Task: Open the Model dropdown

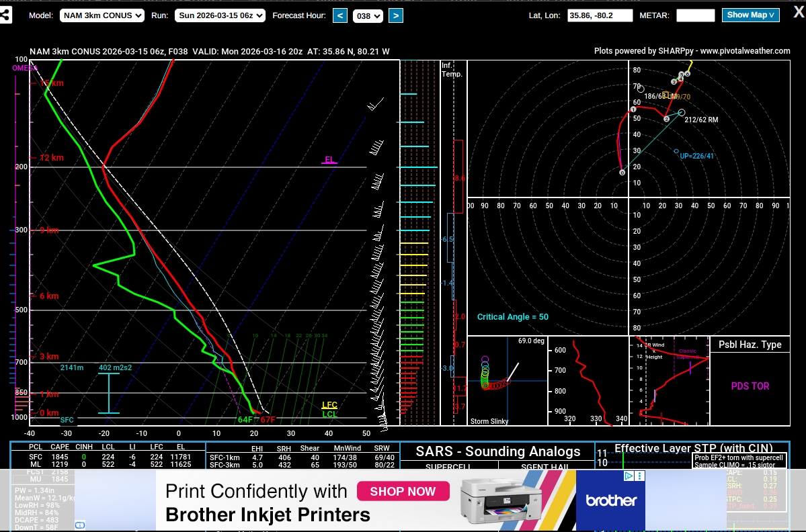Action: 102,15
